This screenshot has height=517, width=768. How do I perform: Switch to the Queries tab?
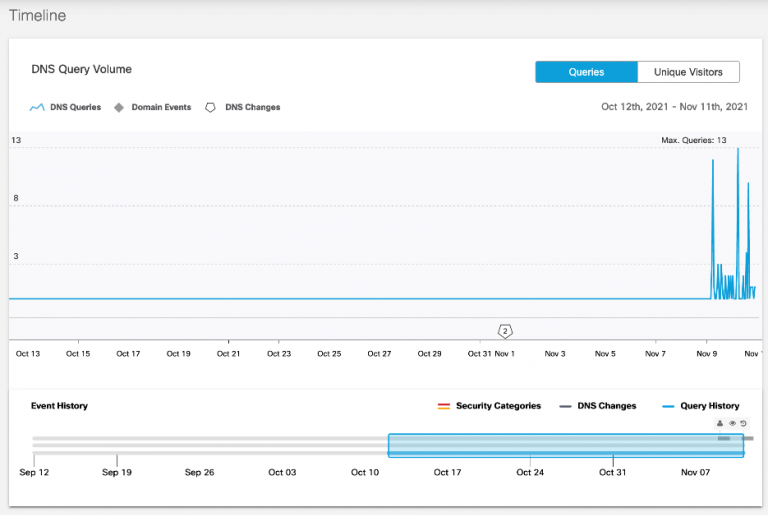pos(586,72)
